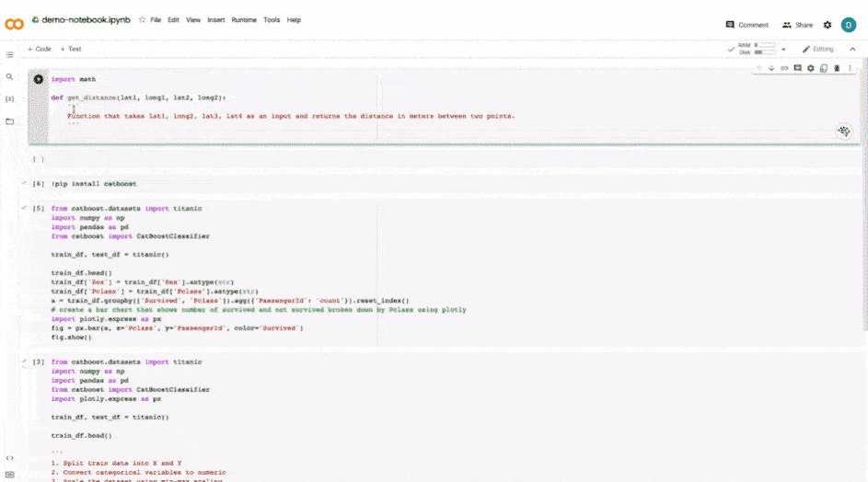Viewport: 868px width, 482px height.
Task: Open the cell's more options menu
Action: [x=850, y=67]
